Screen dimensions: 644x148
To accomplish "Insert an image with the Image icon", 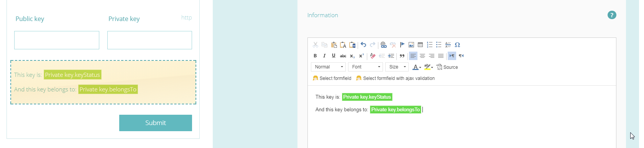I will click(x=411, y=45).
